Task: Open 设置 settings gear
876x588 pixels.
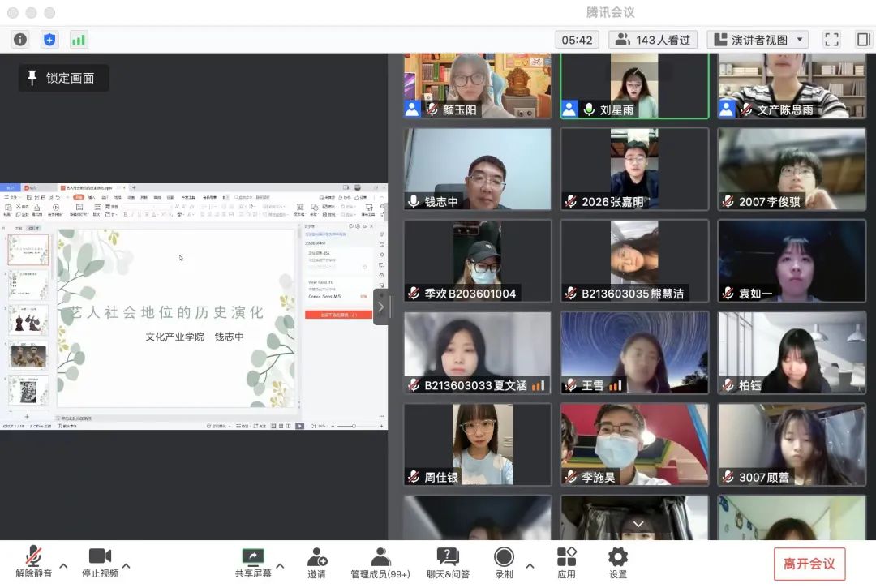Action: click(618, 562)
